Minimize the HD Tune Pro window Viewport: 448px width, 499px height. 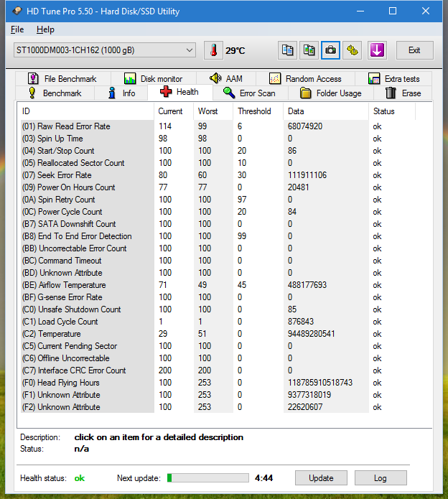coord(360,11)
